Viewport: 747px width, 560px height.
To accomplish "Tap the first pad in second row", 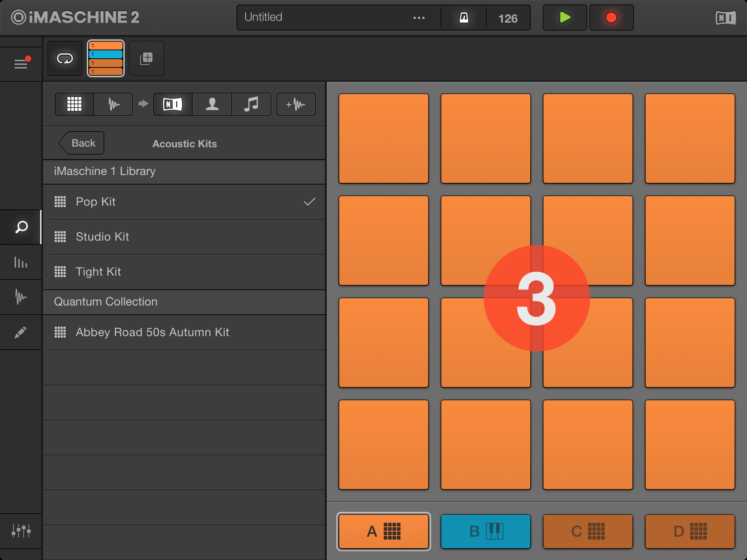I will coord(384,241).
